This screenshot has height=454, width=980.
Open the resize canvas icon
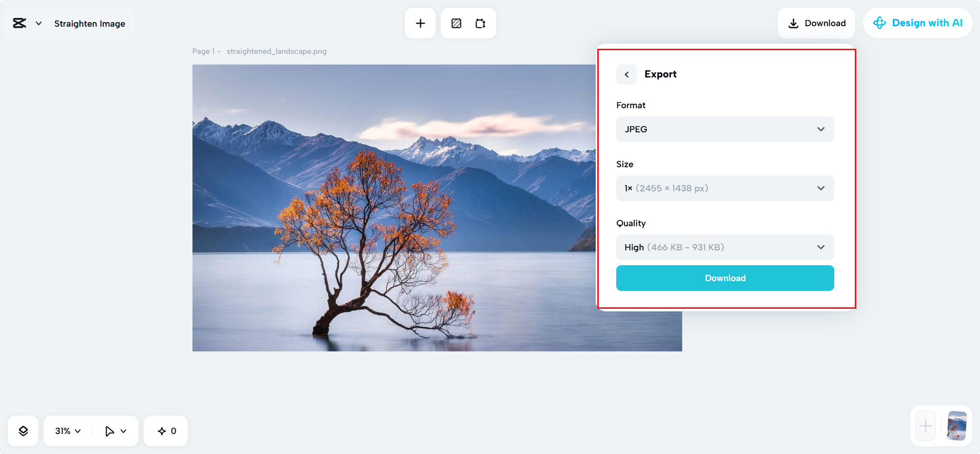click(480, 23)
